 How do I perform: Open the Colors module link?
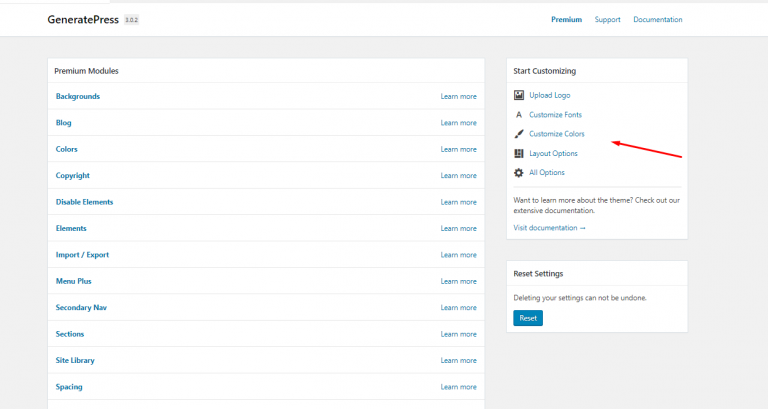pyautogui.click(x=67, y=149)
